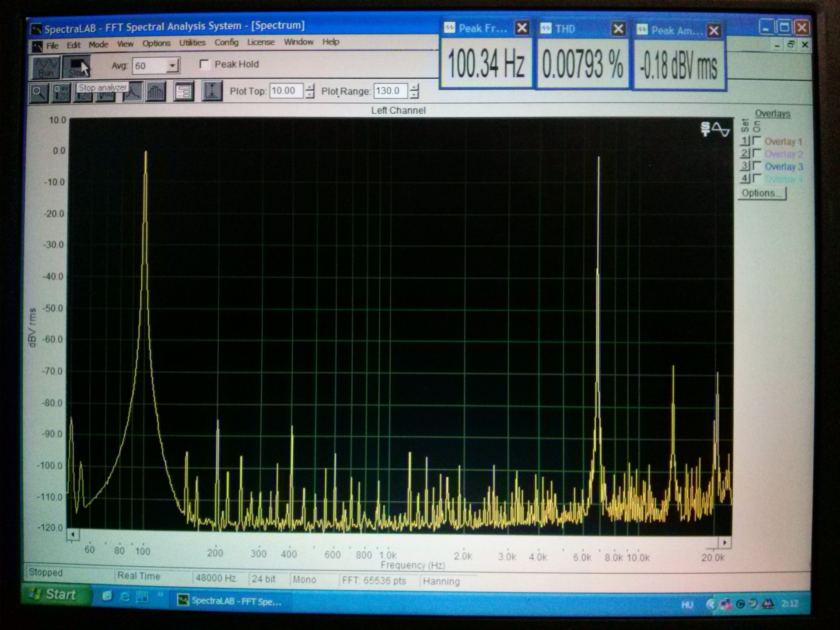Open the Avg count dropdown
The image size is (840, 630).
click(172, 66)
